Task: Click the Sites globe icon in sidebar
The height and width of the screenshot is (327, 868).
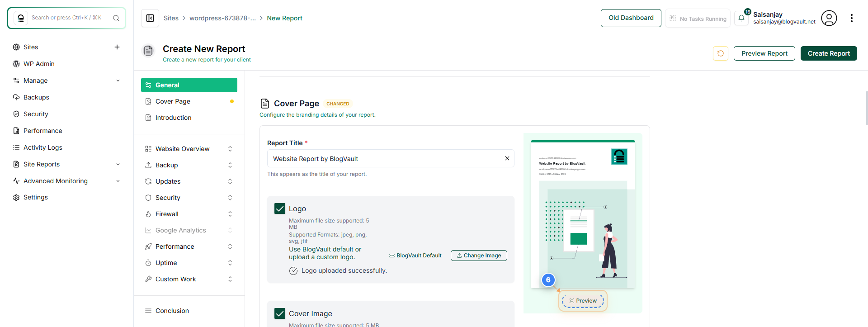Action: [x=16, y=47]
